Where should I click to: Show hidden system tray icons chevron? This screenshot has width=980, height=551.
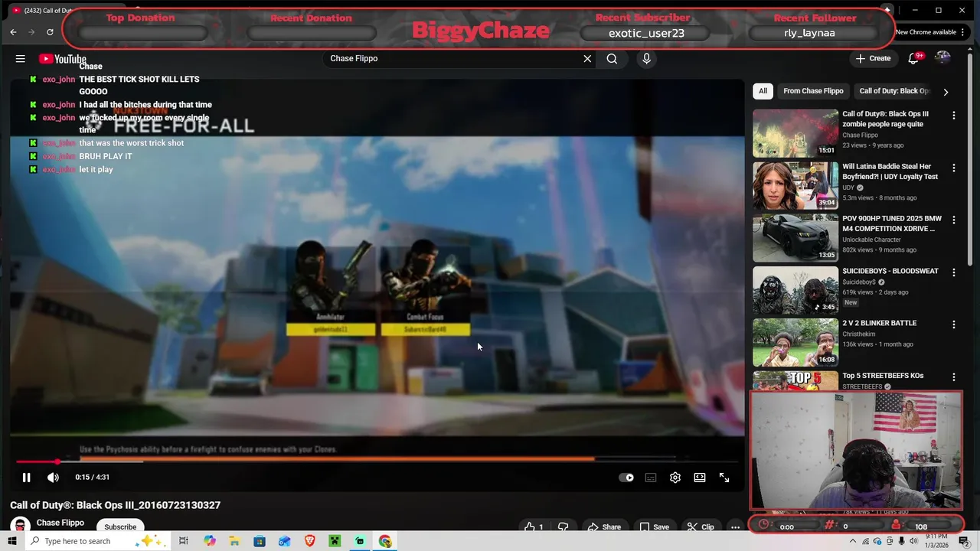(x=853, y=541)
